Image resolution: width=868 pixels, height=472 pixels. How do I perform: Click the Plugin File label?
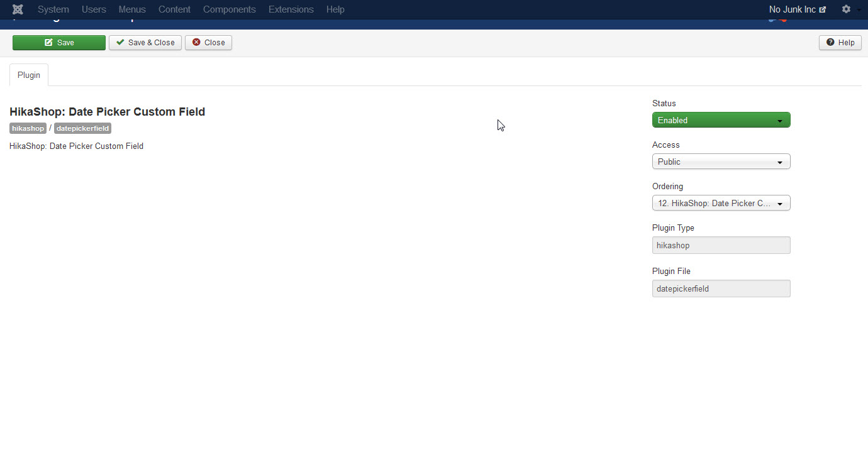coord(671,272)
